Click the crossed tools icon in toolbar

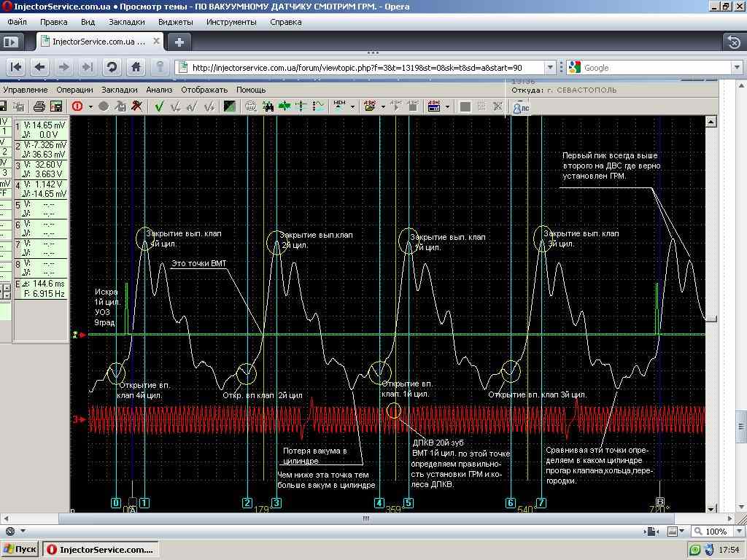136,106
